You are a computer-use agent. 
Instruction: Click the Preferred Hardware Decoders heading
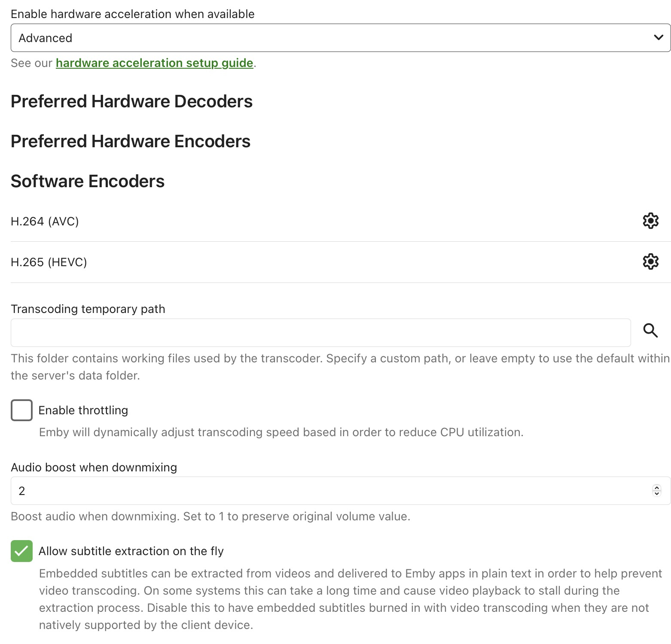131,102
